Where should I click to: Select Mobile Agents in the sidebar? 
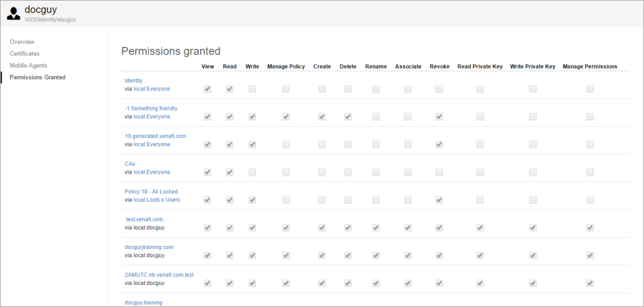coord(28,66)
